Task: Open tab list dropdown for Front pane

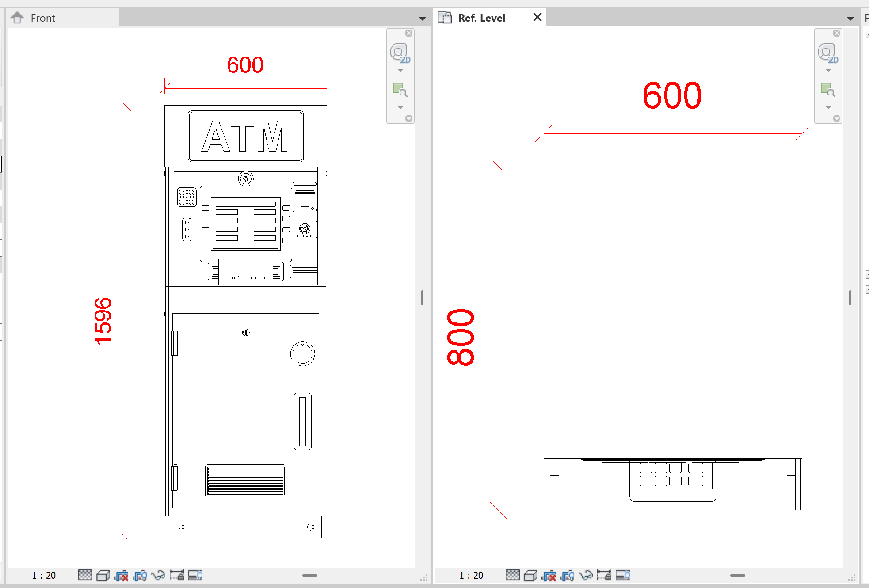Action: 422,18
